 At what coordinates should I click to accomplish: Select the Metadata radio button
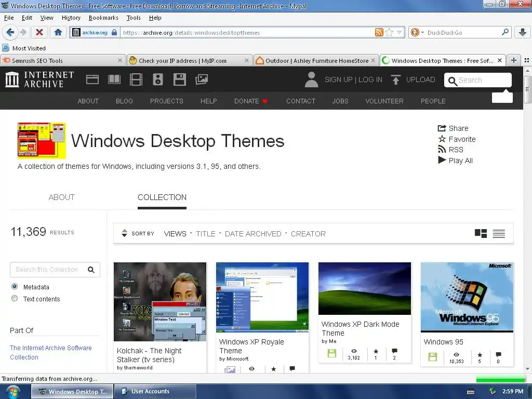coord(15,286)
